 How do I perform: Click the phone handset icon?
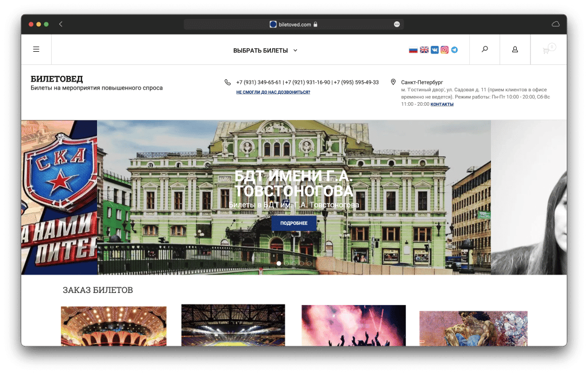coord(227,82)
